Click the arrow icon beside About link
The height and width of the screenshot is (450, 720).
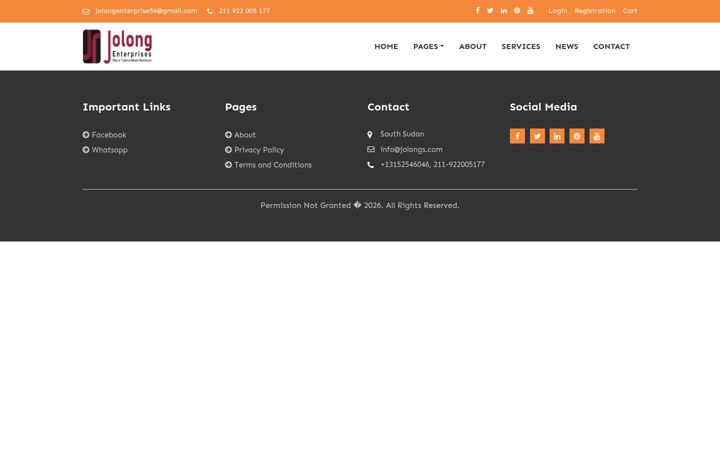[x=228, y=135]
